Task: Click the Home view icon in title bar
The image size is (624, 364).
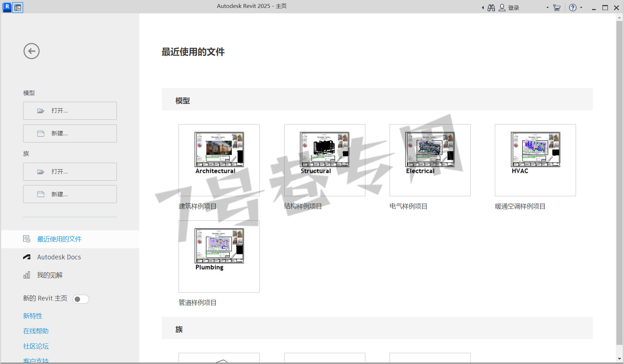Action: coord(18,8)
